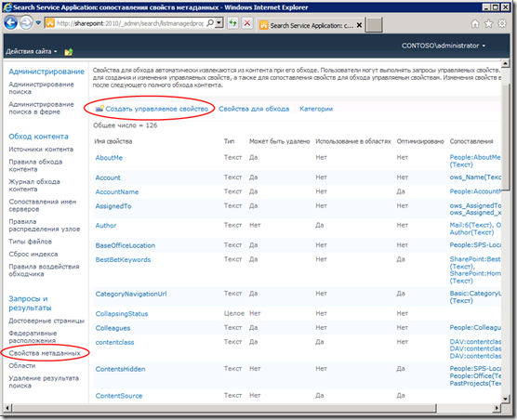The width and height of the screenshot is (517, 420).
Task: Close the Search Service Application tab
Action: [360, 25]
